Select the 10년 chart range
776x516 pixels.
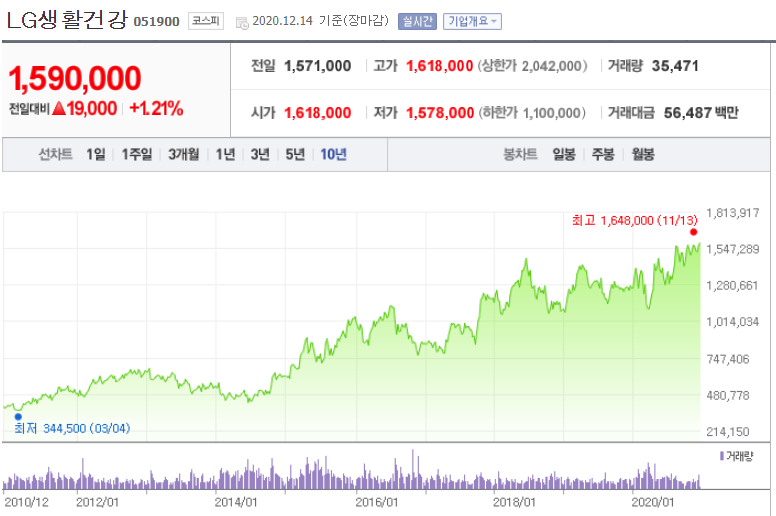click(333, 154)
